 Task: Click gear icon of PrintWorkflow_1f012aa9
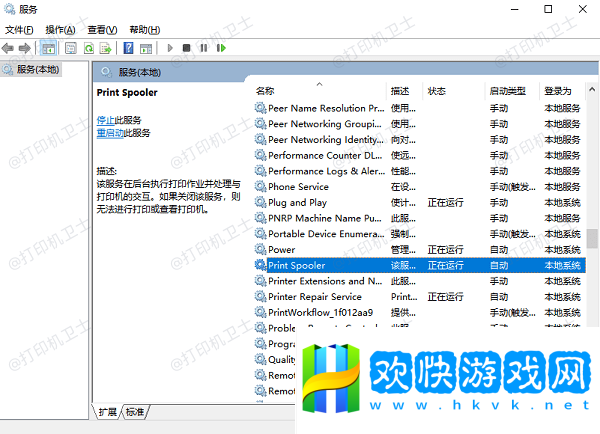pyautogui.click(x=261, y=312)
